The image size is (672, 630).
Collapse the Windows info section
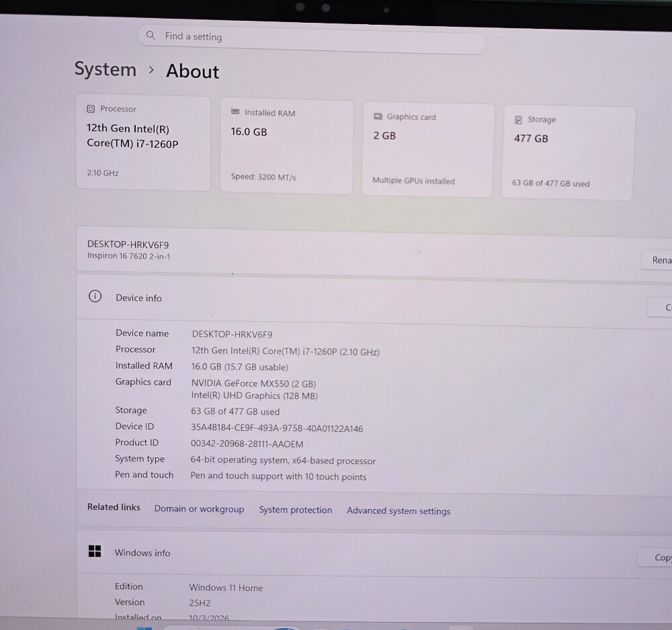[355, 553]
